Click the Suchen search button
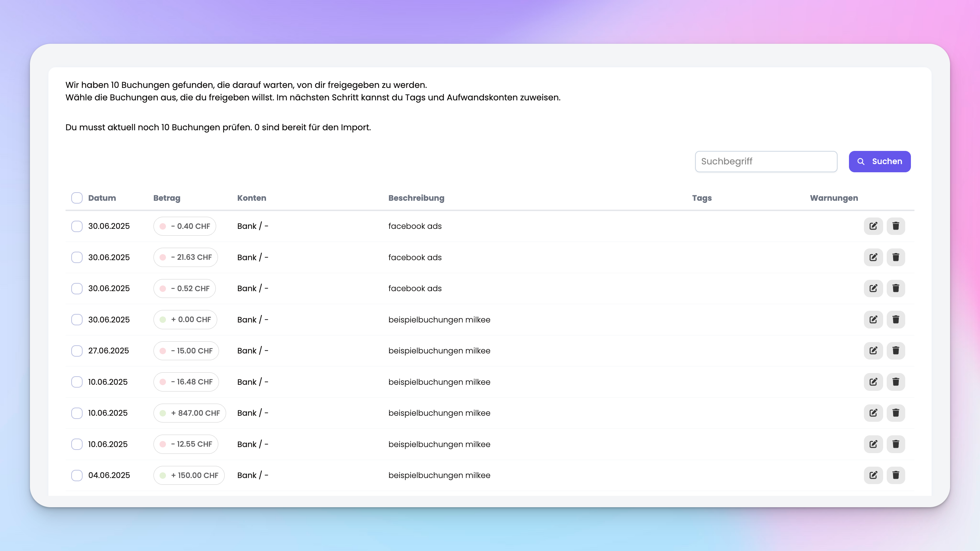This screenshot has height=551, width=980. tap(879, 161)
